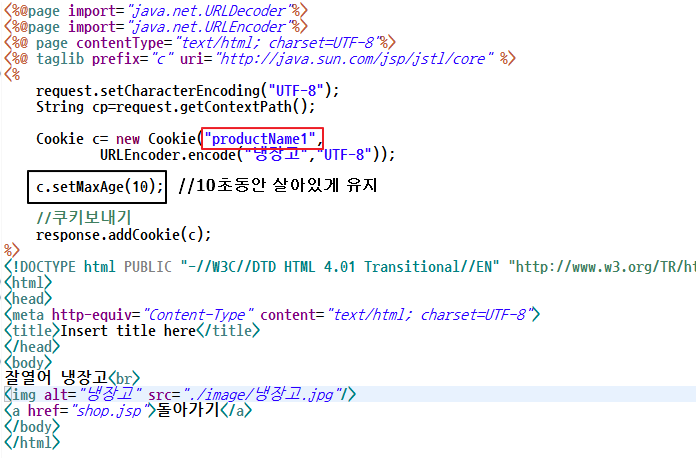This screenshot has width=696, height=458.
Task: Click the "productName1" cookie name string
Action: click(x=260, y=139)
